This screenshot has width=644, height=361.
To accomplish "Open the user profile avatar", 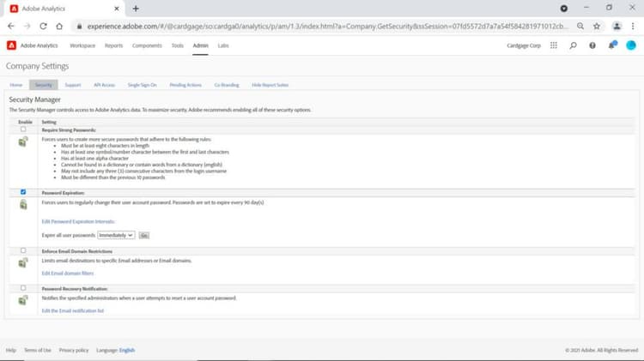I will point(631,45).
